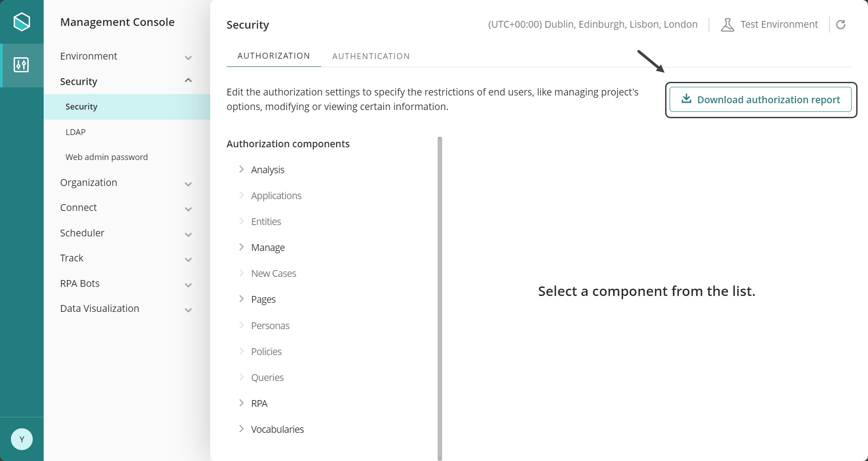Viewport: 868px width, 461px height.
Task: Select the Authorization tab
Action: (273, 56)
